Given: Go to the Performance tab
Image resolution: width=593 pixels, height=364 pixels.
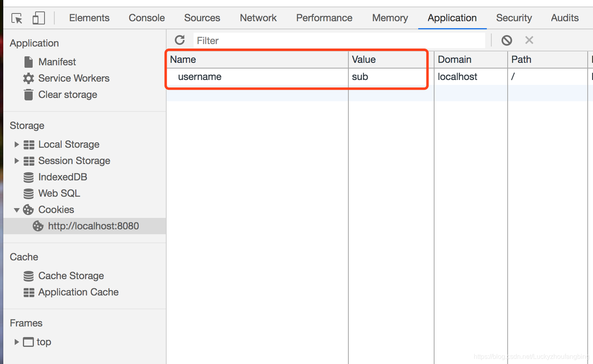Looking at the screenshot, I should coord(324,18).
